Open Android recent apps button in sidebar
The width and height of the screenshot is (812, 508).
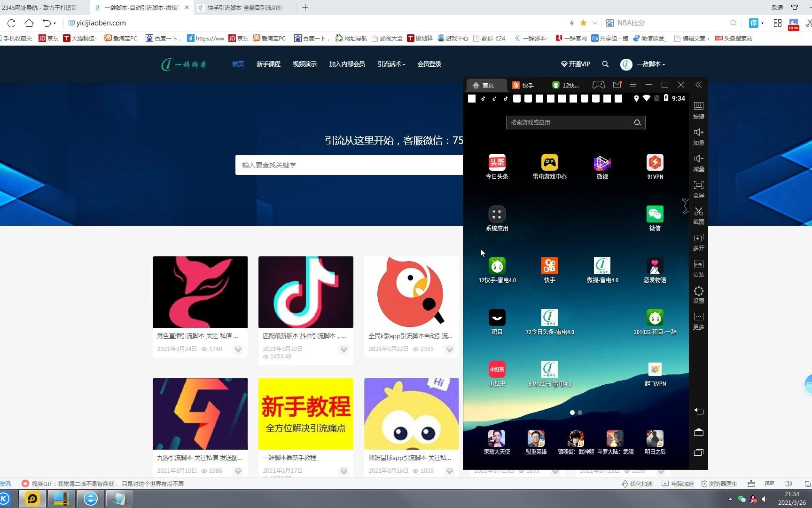(699, 452)
